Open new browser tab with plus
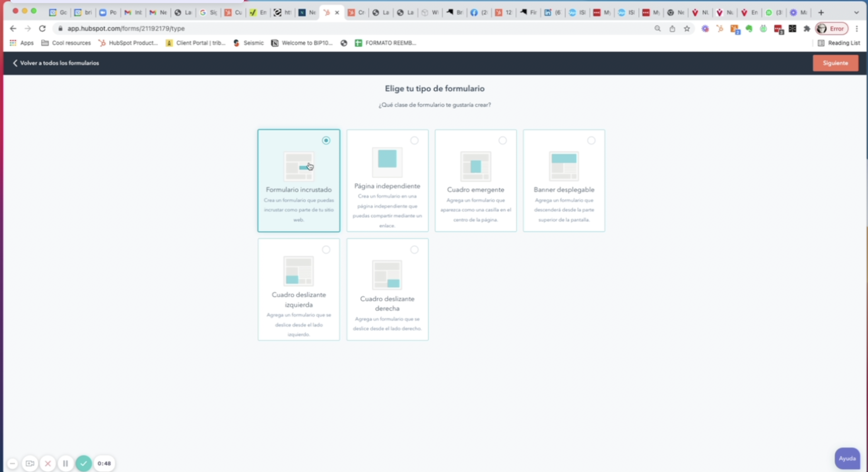This screenshot has height=472, width=868. point(821,12)
